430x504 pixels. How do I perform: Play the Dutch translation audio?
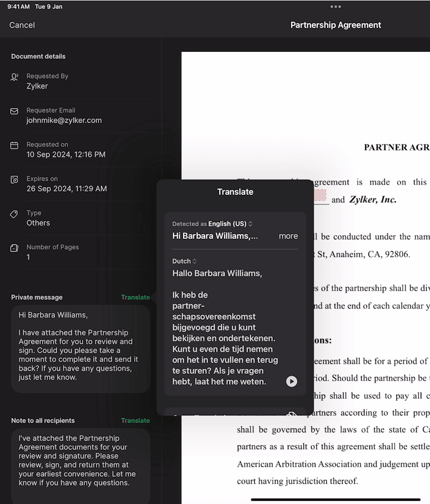point(291,381)
